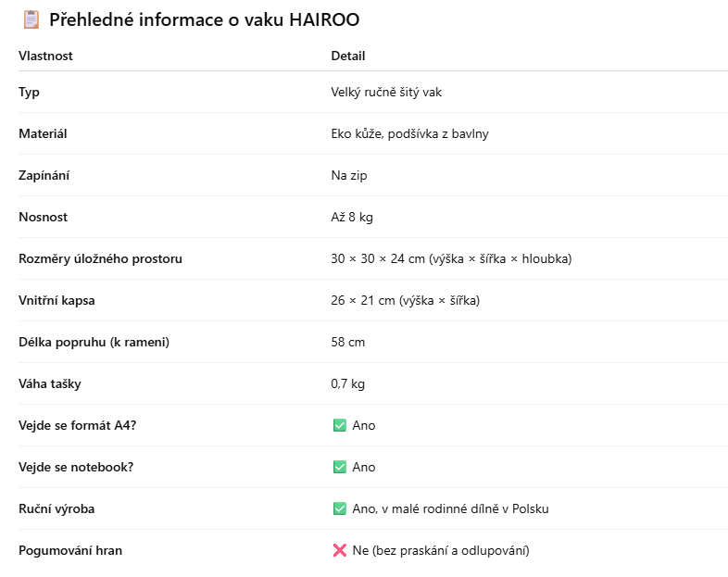Click the Váha tašky row label
728x577 pixels.
point(51,384)
